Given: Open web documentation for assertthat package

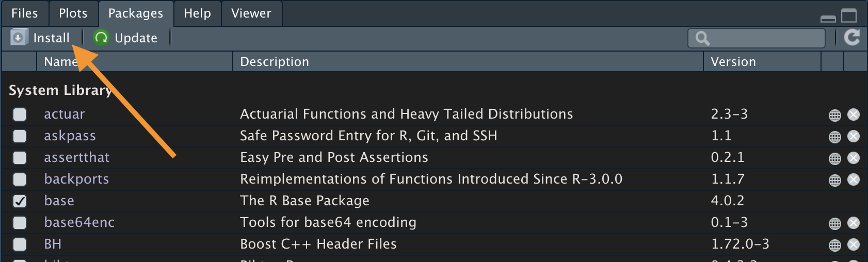Looking at the screenshot, I should [834, 158].
